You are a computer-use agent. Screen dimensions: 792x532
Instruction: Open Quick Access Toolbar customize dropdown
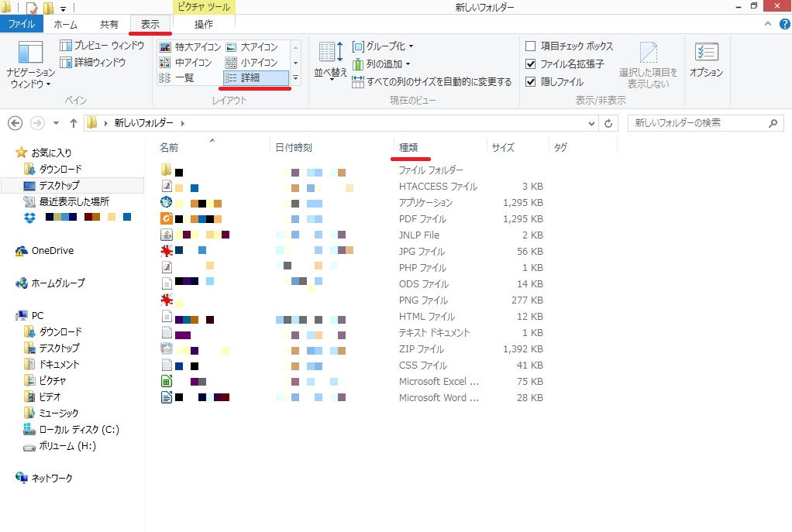[63, 8]
